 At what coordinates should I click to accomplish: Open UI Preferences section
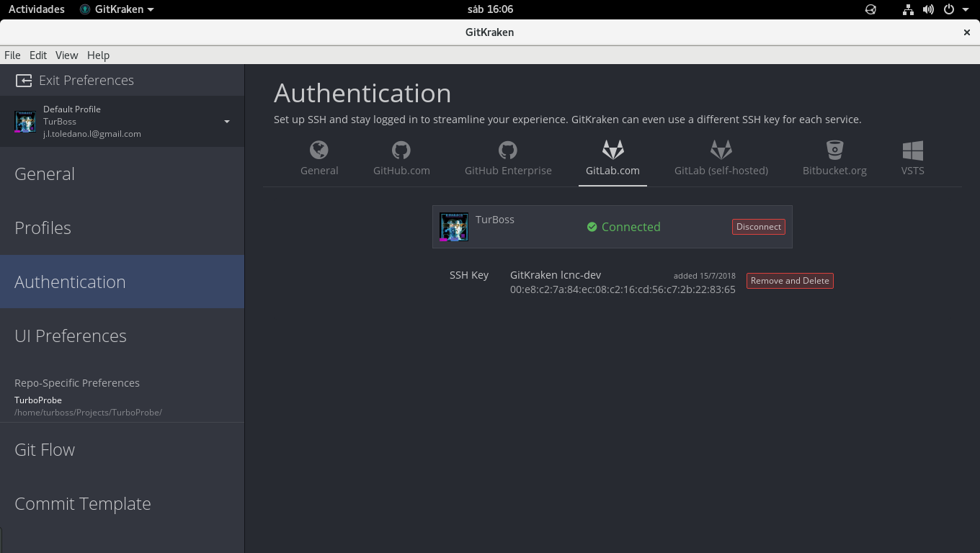pos(122,336)
